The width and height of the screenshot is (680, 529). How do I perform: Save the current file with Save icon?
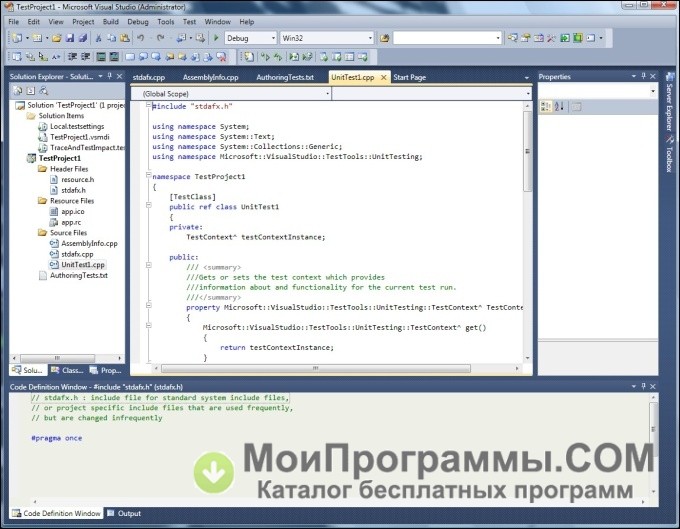click(69, 38)
